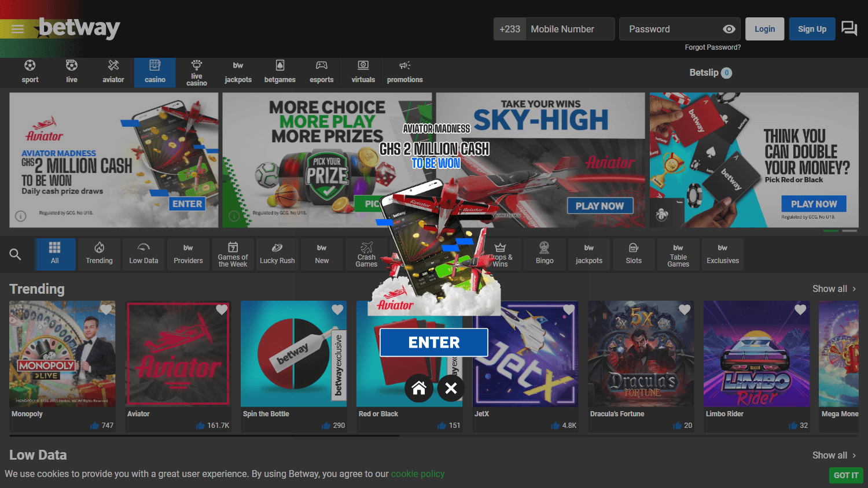Focus the Mobile Number field
This screenshot has height=488, width=868.
click(570, 29)
